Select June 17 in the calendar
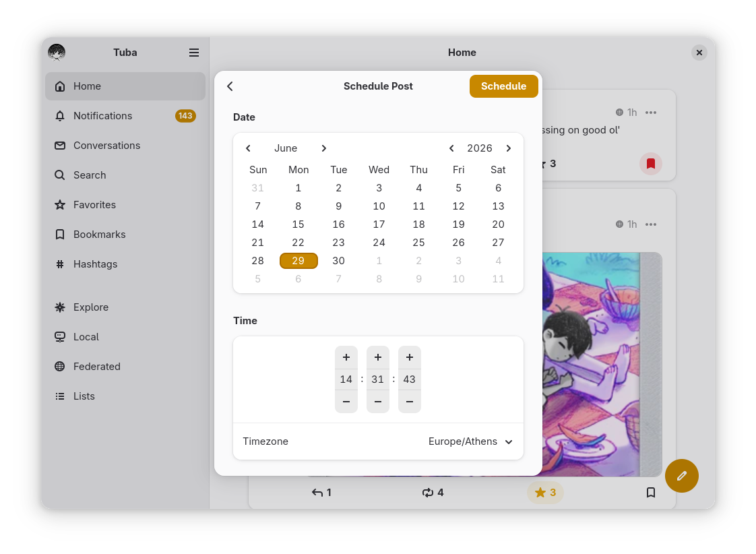 [379, 224]
